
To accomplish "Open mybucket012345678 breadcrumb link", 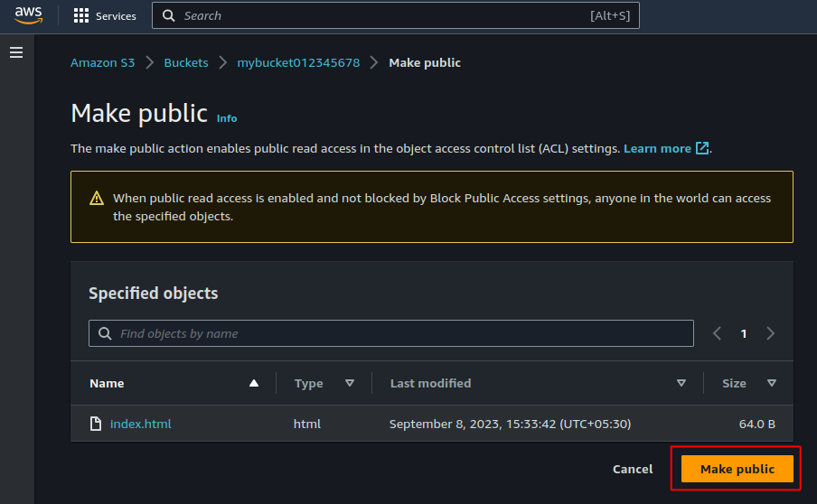I will pyautogui.click(x=298, y=62).
